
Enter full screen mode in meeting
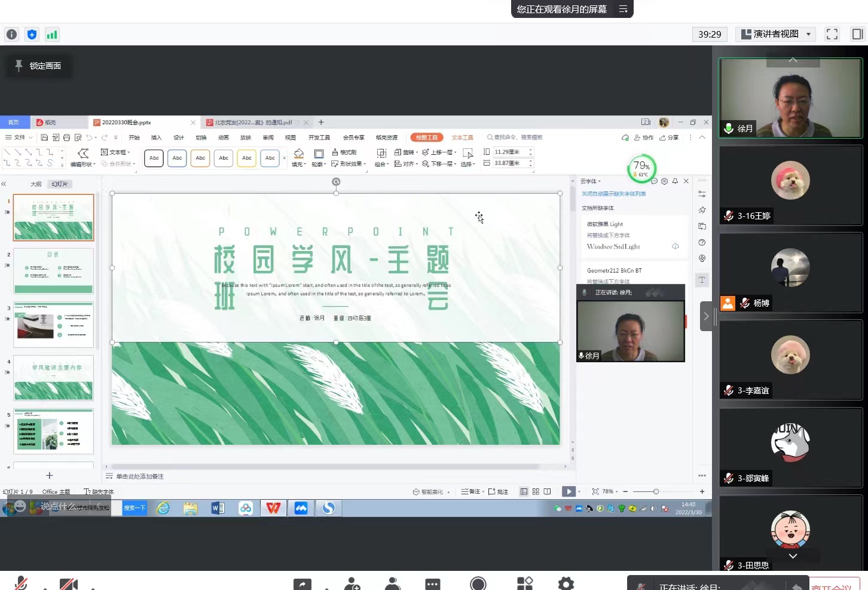pos(832,34)
